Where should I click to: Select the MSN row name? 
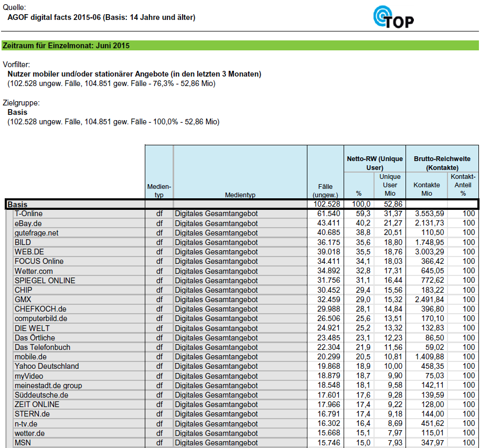(x=23, y=443)
